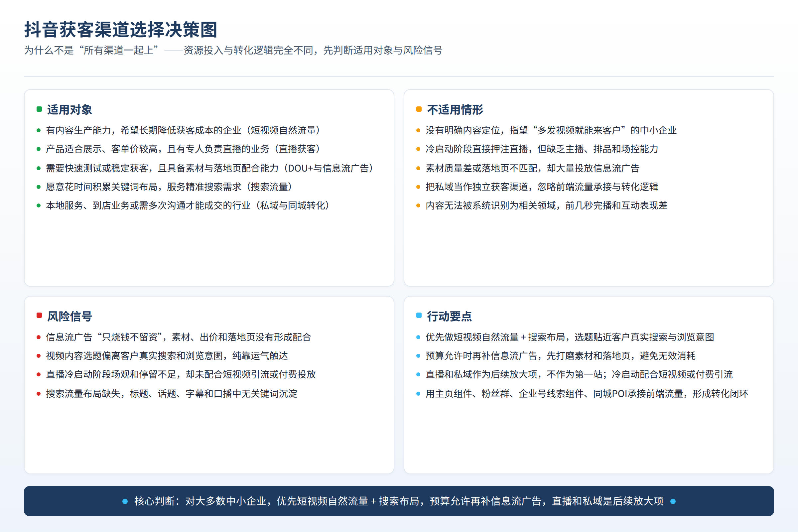Click the line 把私域当作独立获客渠道
798x532 pixels.
click(x=542, y=187)
